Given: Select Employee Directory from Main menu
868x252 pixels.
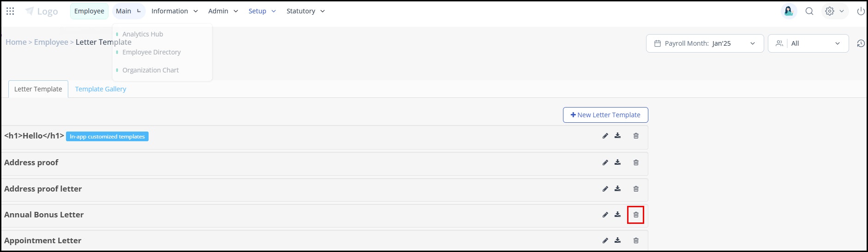Looking at the screenshot, I should 151,52.
